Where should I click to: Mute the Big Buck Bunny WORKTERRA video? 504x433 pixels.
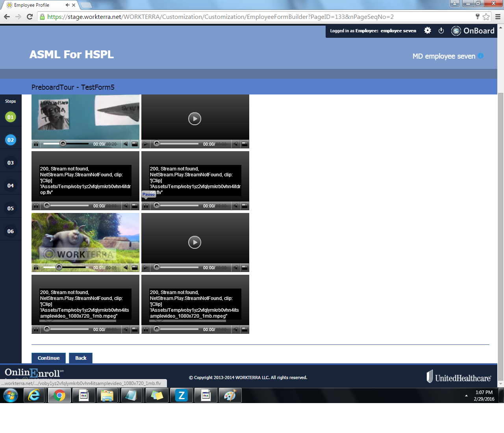pyautogui.click(x=126, y=268)
